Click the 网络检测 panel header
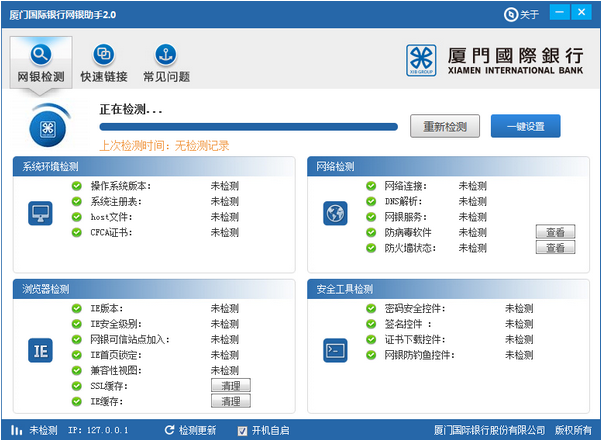Screen dimensions: 601x440 (x=448, y=166)
